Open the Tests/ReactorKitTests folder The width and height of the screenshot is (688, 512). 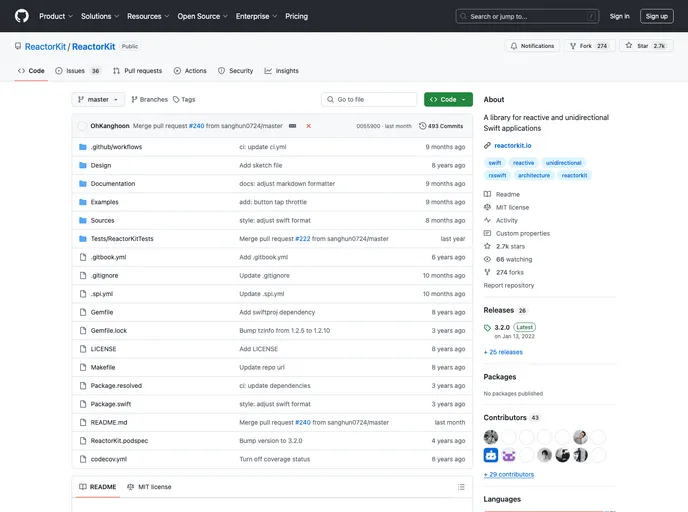click(x=122, y=239)
